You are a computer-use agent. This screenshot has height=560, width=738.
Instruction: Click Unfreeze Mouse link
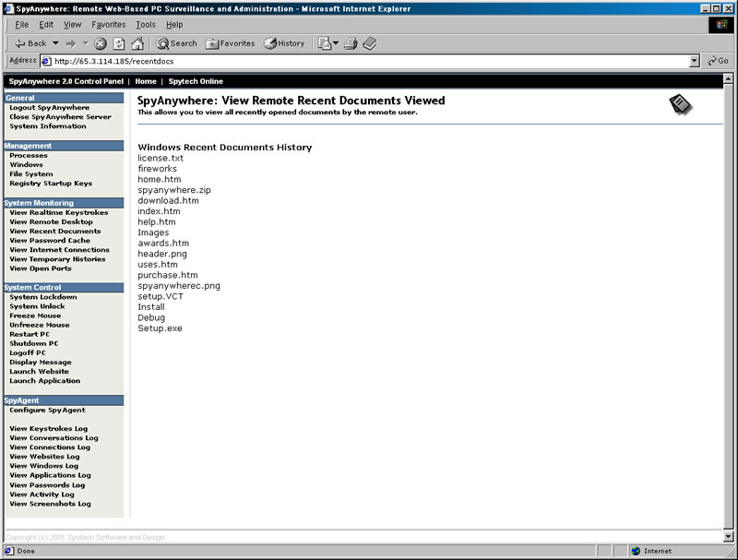point(40,325)
